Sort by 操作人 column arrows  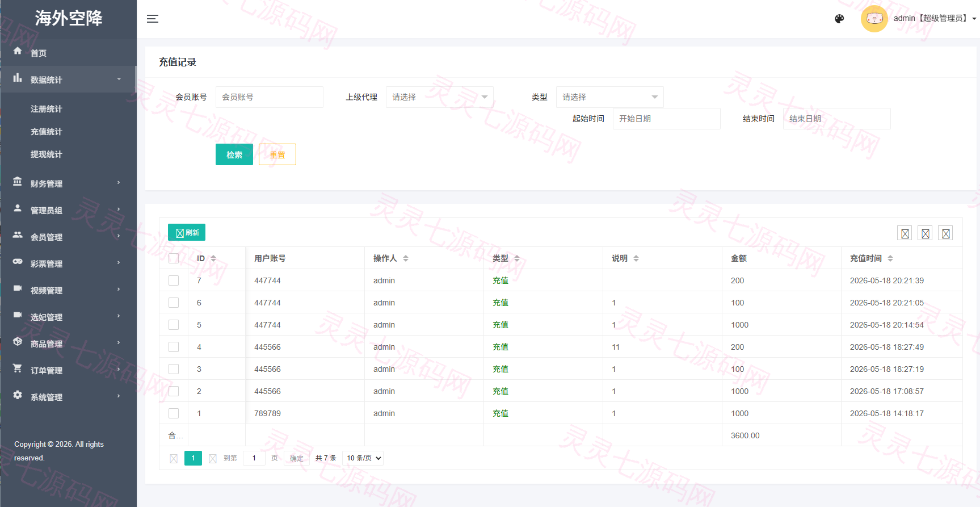coord(406,258)
